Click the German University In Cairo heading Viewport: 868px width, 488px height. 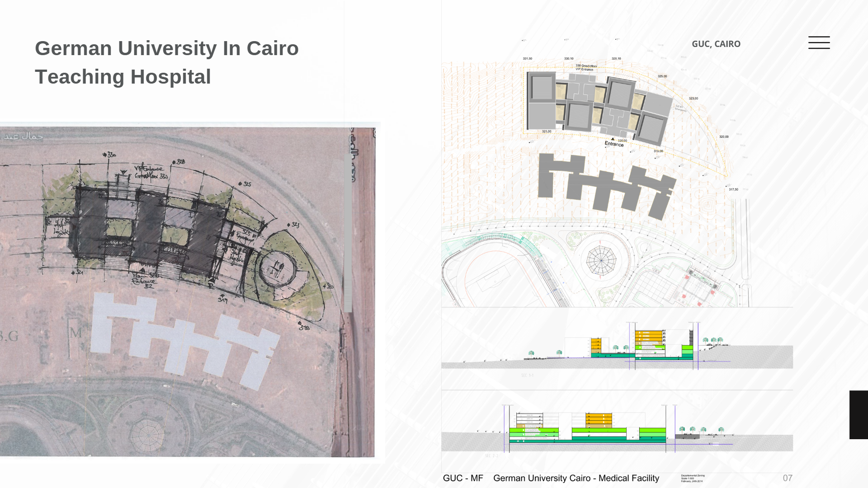(x=166, y=48)
